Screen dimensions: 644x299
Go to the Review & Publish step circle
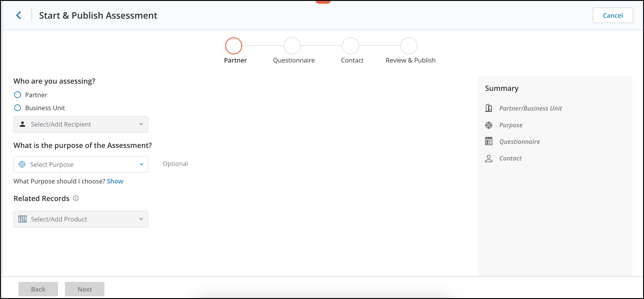pos(409,46)
